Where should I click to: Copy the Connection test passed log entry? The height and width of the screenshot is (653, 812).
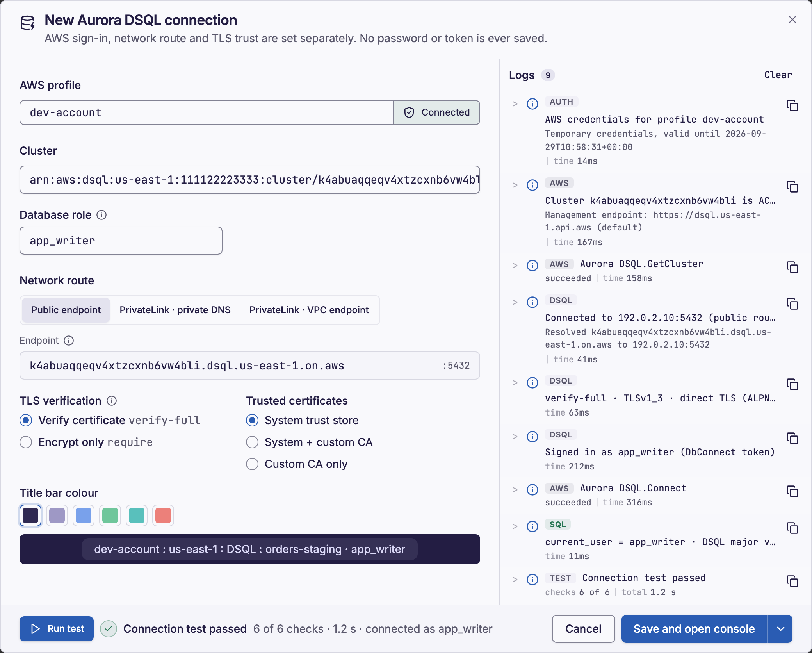[792, 581]
